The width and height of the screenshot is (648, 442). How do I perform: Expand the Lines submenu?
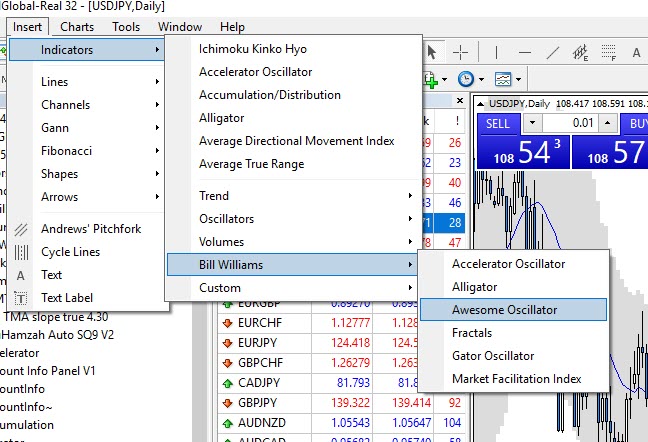(87, 82)
